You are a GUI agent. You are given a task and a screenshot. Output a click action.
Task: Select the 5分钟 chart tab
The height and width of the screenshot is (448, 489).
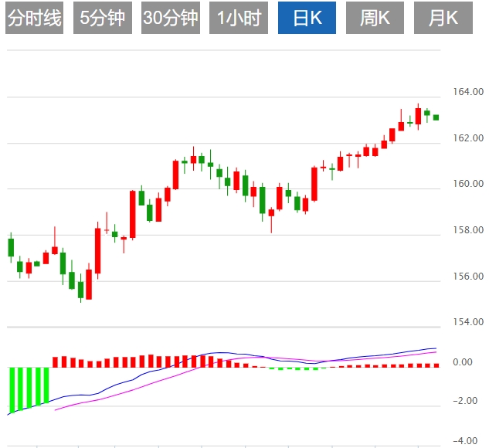click(x=103, y=18)
